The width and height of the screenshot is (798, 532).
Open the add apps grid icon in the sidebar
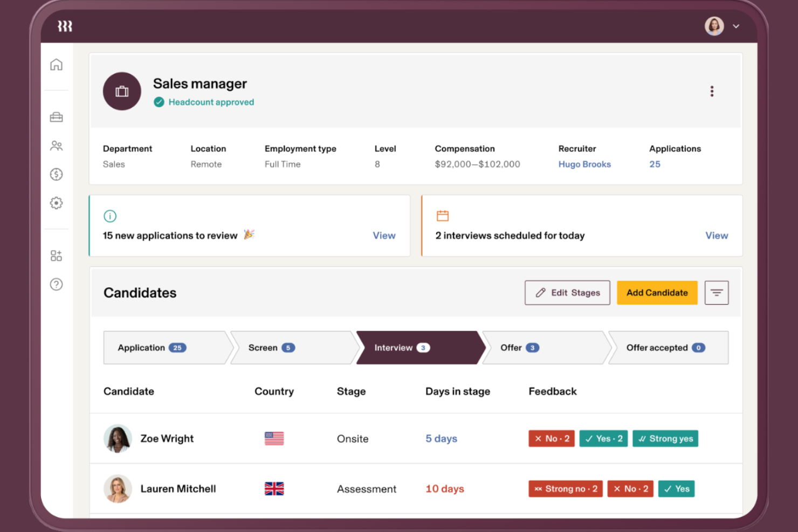click(x=56, y=255)
